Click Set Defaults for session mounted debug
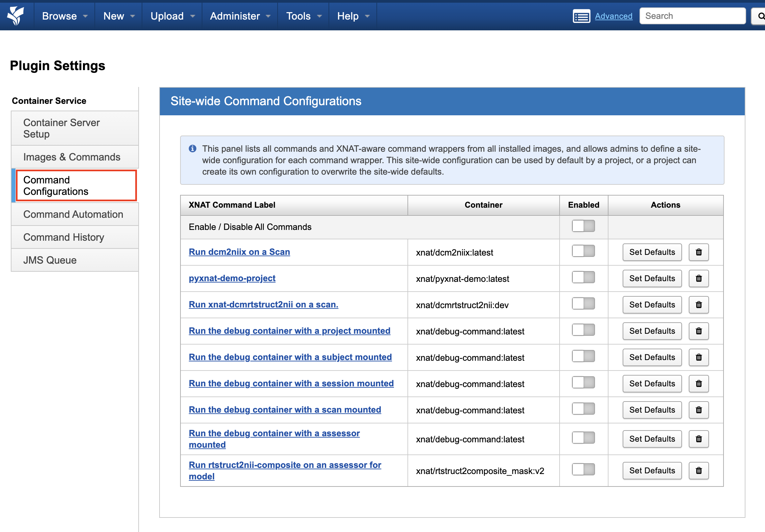Screen dimensions: 765x532 (x=652, y=384)
